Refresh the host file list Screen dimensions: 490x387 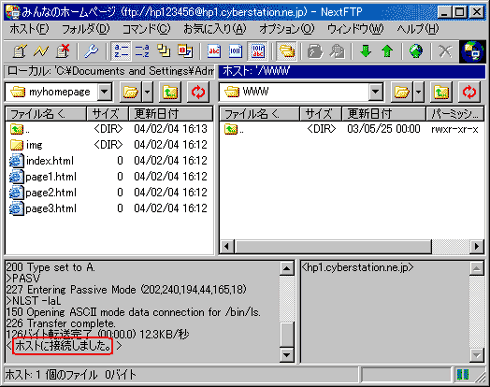[x=469, y=92]
